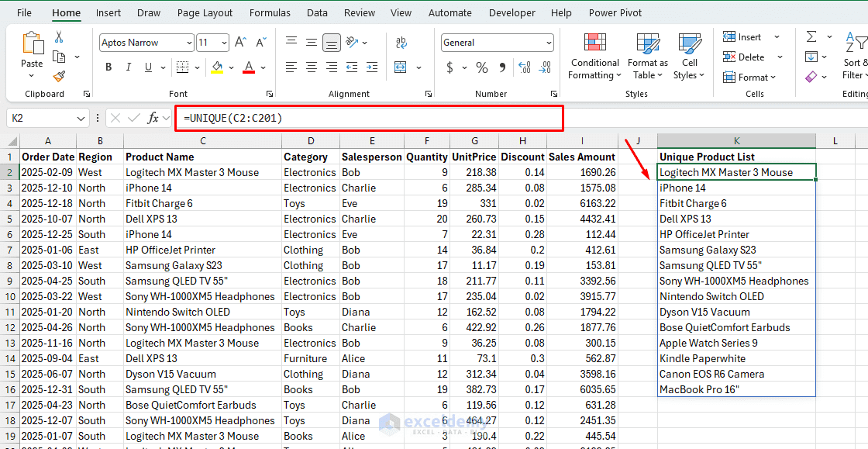Image resolution: width=868 pixels, height=449 pixels.
Task: Open Cell Styles gallery
Action: (x=689, y=56)
